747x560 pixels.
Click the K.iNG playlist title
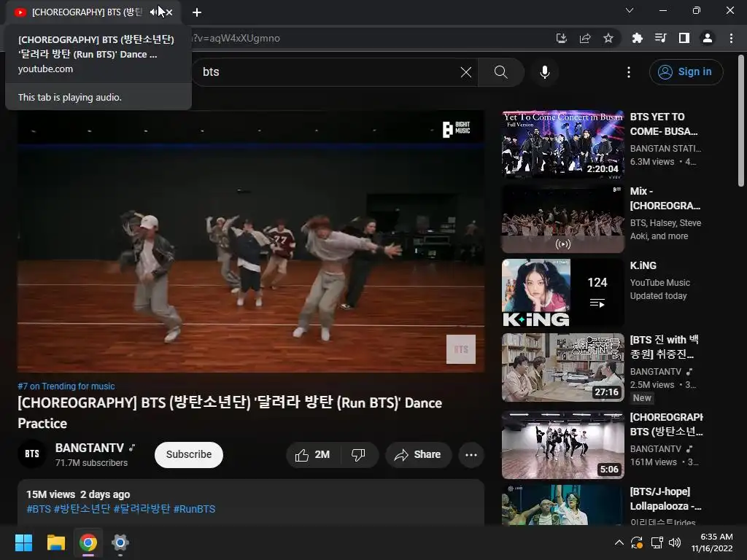point(643,265)
